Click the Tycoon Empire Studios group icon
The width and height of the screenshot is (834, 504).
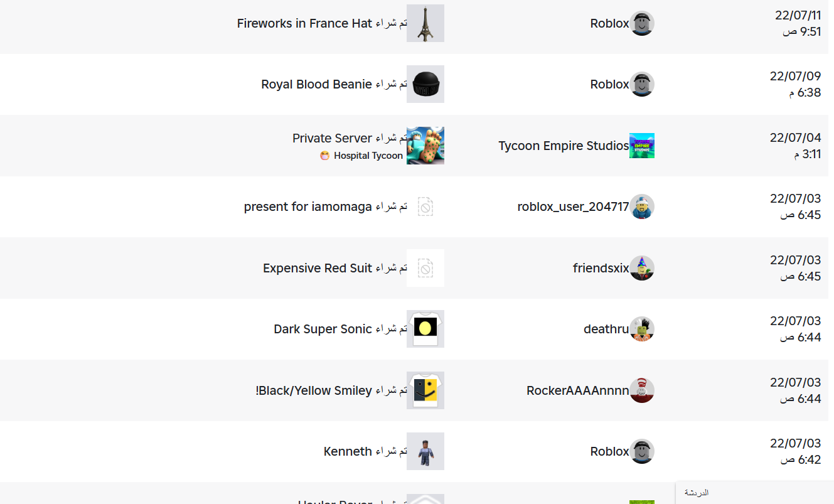(x=641, y=146)
